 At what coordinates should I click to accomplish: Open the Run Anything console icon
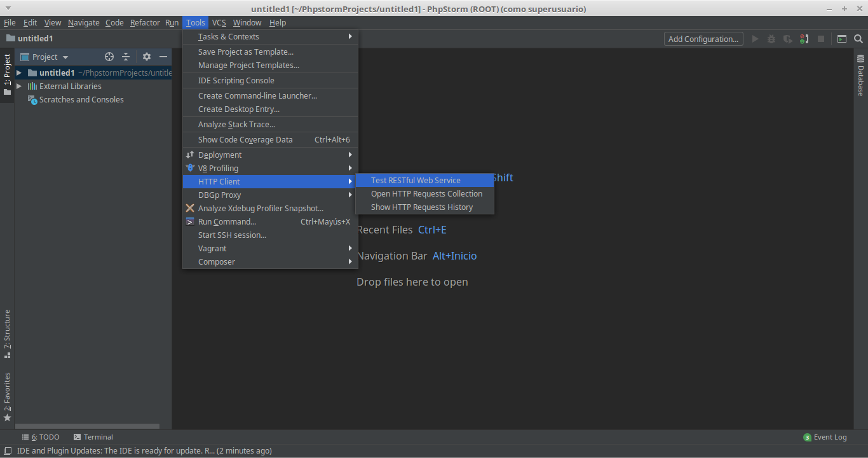[841, 38]
